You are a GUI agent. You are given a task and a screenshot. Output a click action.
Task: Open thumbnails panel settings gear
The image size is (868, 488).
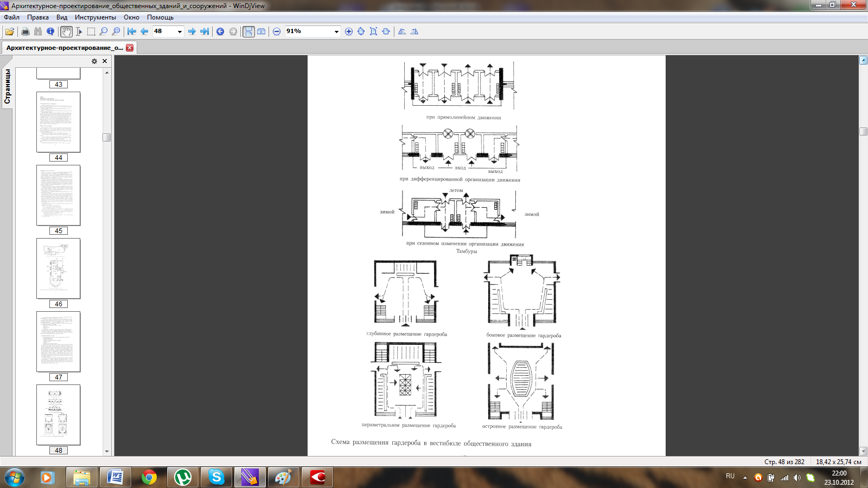click(x=94, y=61)
